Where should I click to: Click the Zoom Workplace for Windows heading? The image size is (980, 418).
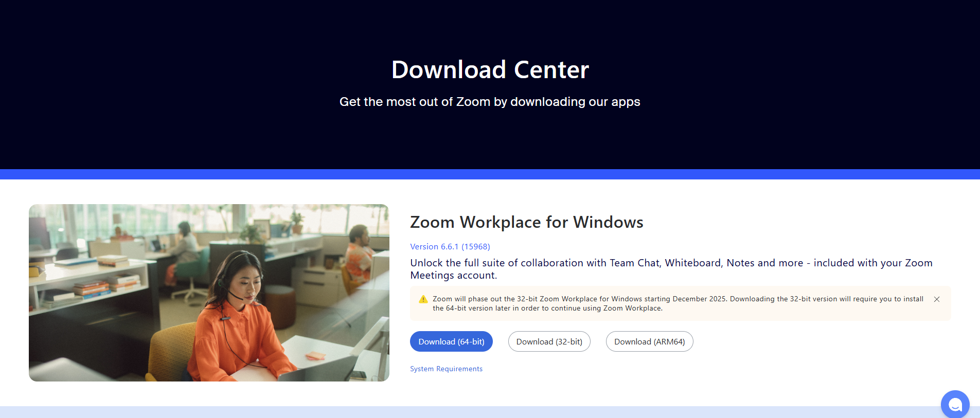pos(527,222)
